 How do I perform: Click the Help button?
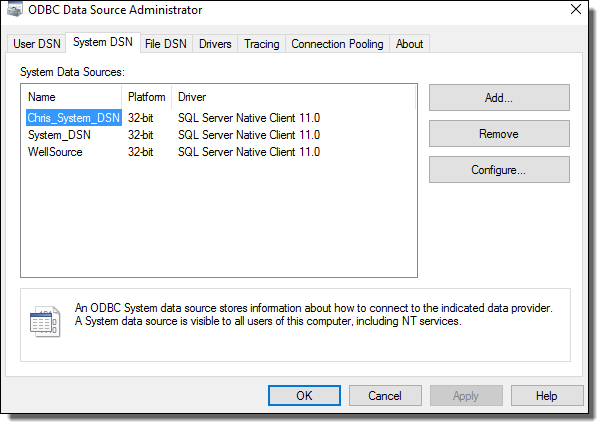547,395
